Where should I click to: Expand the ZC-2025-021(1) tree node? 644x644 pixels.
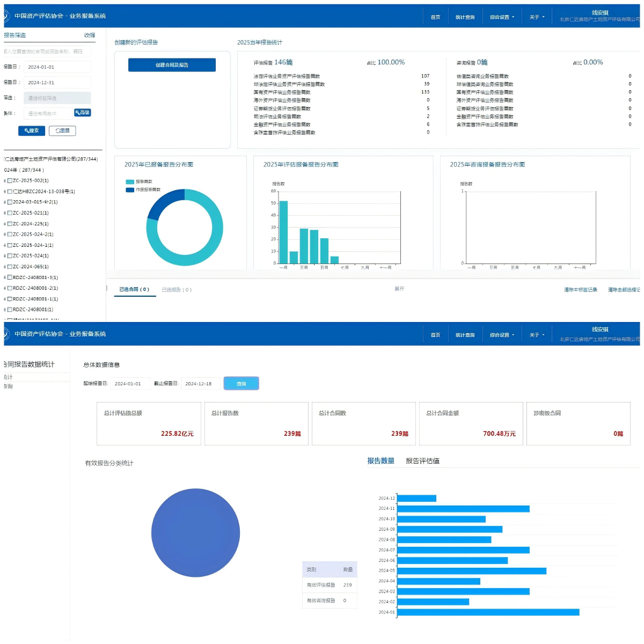coord(5,213)
